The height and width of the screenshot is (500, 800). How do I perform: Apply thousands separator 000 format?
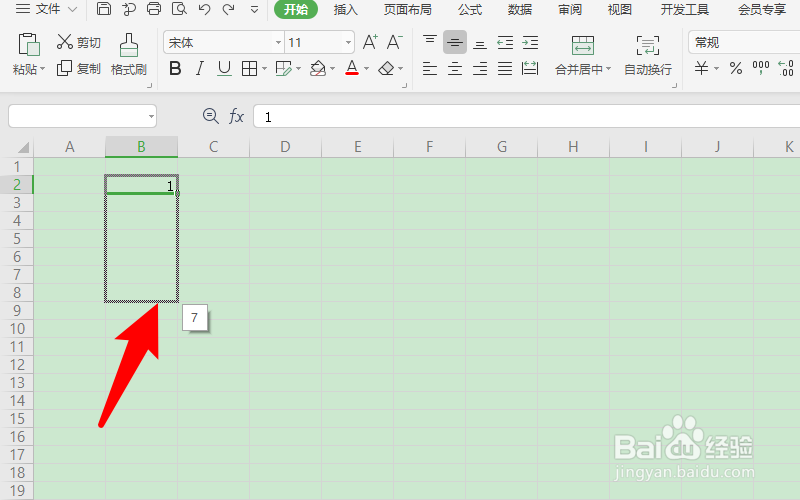761,68
